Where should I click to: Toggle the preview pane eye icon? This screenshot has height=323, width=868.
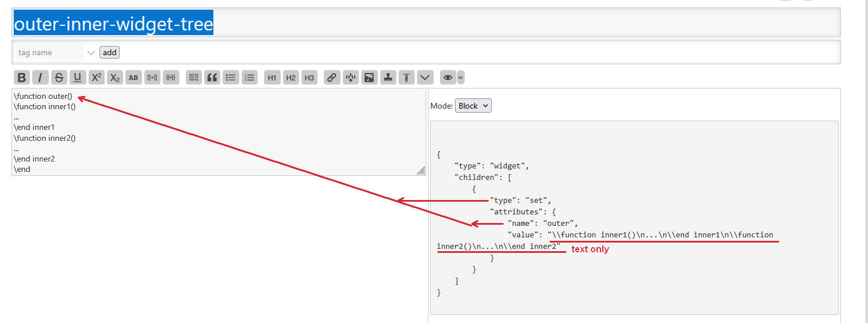click(x=448, y=78)
